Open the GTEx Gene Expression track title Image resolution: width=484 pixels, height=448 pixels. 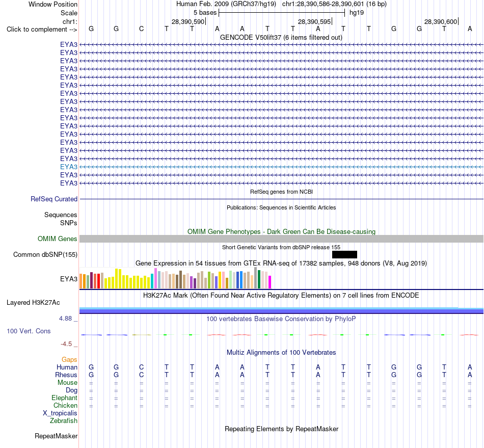pyautogui.click(x=281, y=263)
